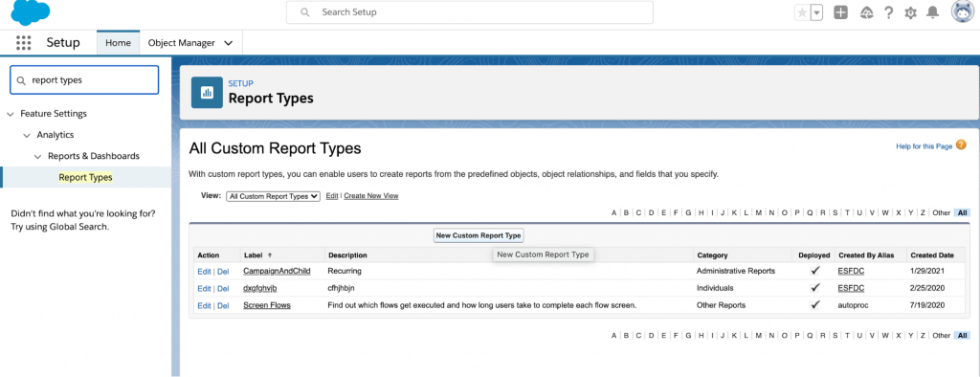The image size is (980, 377).
Task: Sort by the Category column header
Action: click(x=712, y=255)
